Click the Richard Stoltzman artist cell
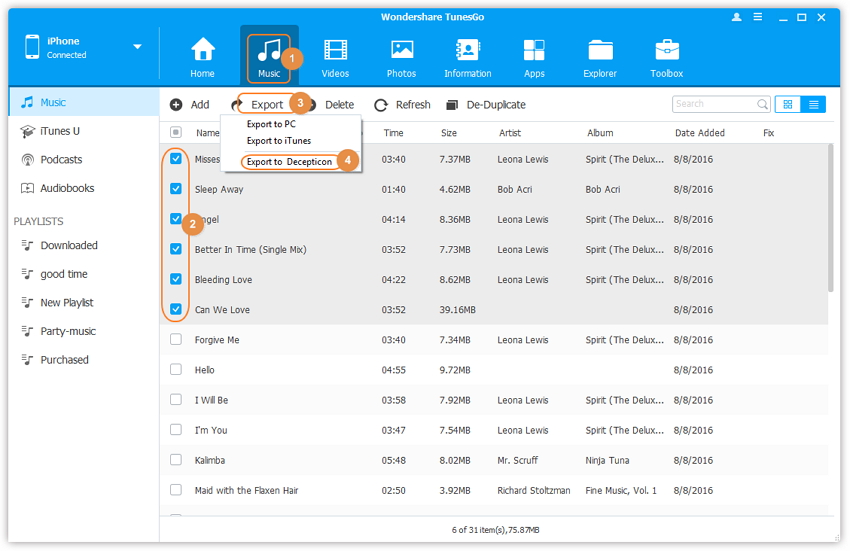850x551 pixels. pos(533,490)
